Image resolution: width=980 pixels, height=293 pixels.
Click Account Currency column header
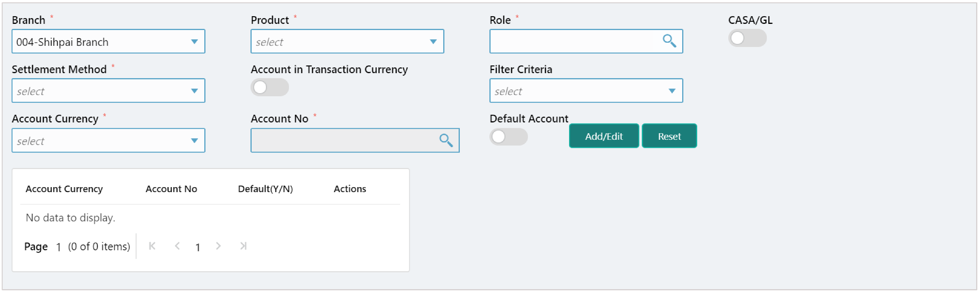click(x=64, y=189)
